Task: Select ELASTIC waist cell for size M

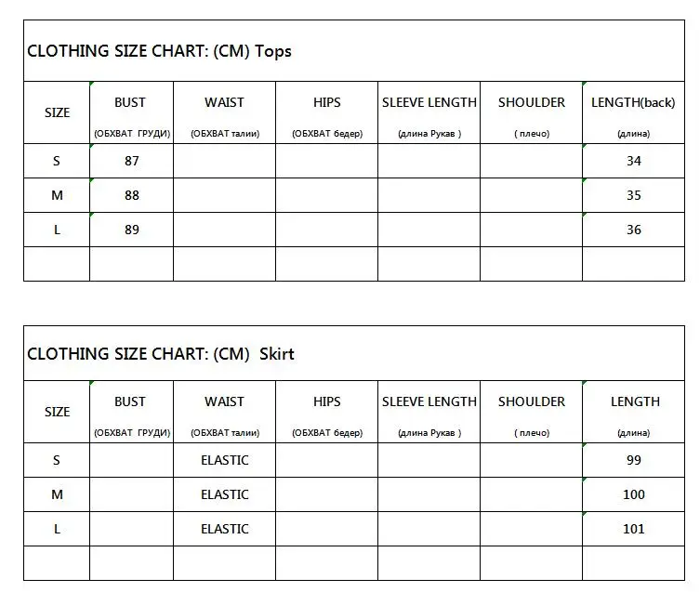Action: tap(225, 494)
